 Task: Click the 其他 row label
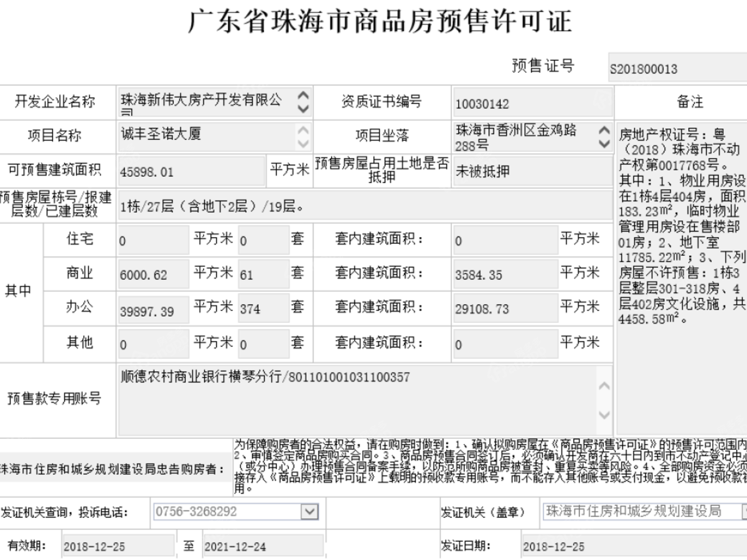pyautogui.click(x=80, y=342)
